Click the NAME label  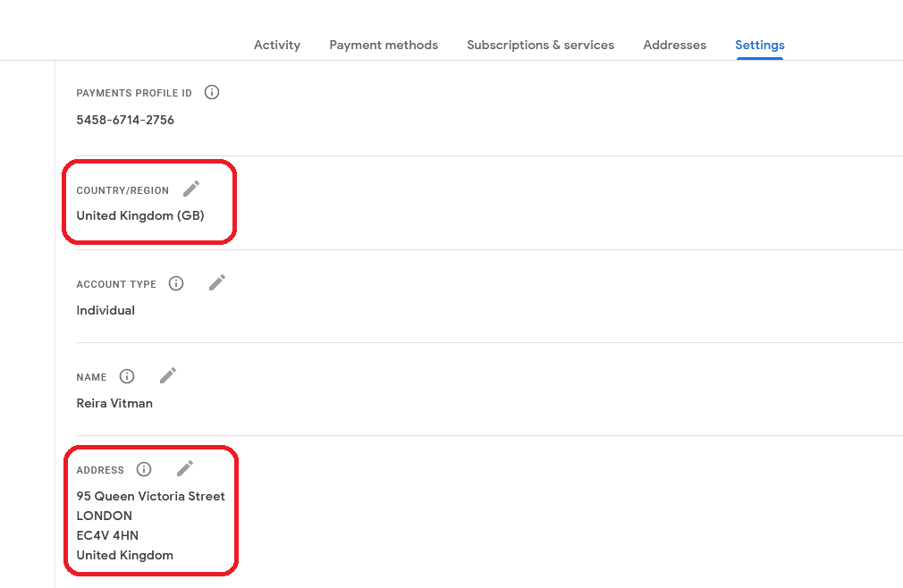pos(91,377)
